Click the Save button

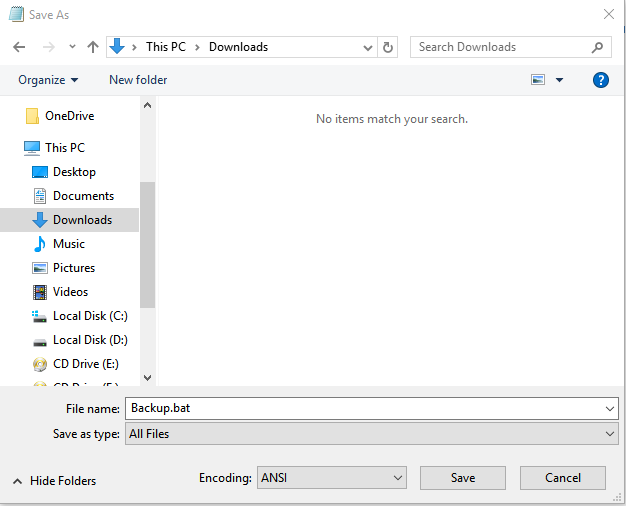(x=463, y=478)
